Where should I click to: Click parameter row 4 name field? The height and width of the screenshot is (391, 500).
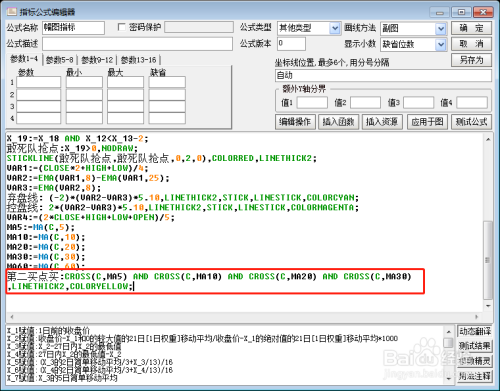click(x=39, y=118)
